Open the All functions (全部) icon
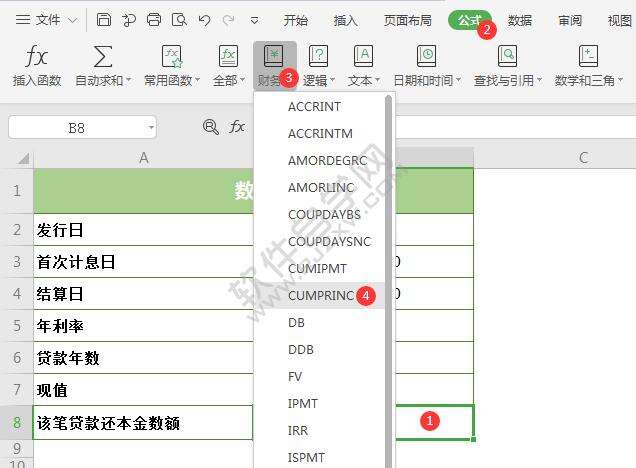Image resolution: width=636 pixels, height=468 pixels. pos(228,56)
